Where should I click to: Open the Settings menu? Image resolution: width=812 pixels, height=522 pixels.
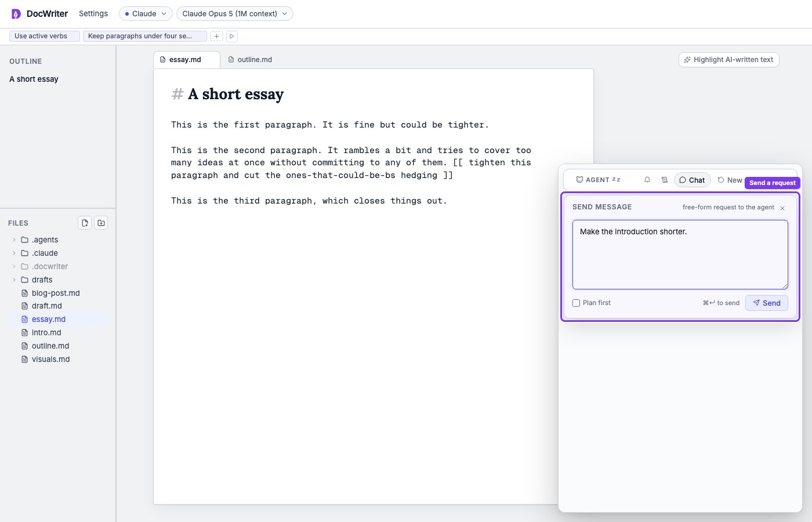coord(93,13)
